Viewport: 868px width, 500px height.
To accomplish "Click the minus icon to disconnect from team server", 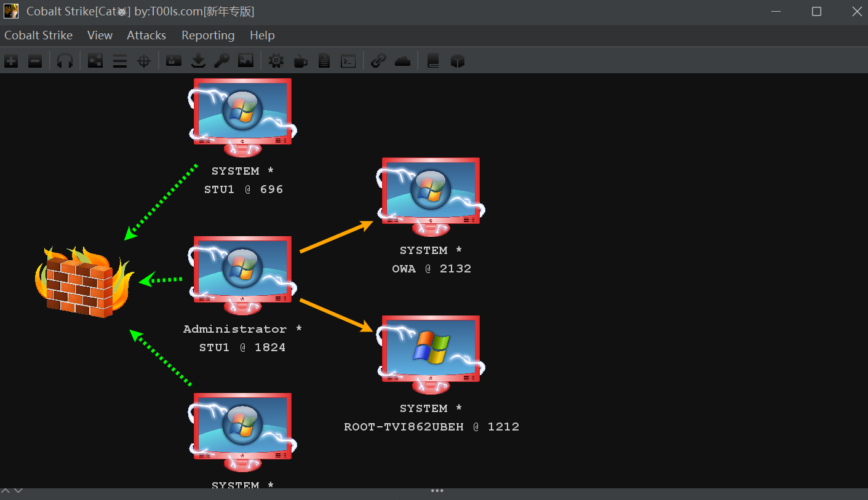I will [x=35, y=61].
